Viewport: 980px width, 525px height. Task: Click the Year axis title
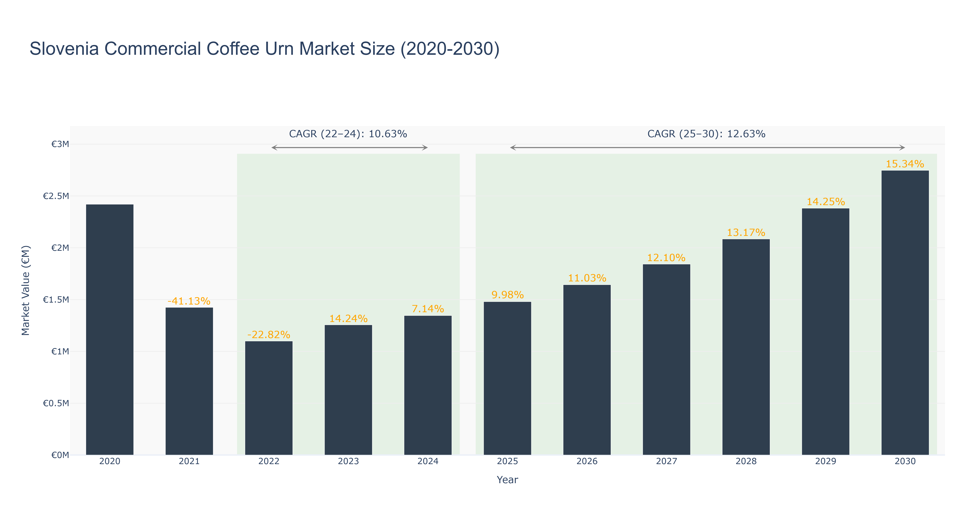tap(507, 480)
